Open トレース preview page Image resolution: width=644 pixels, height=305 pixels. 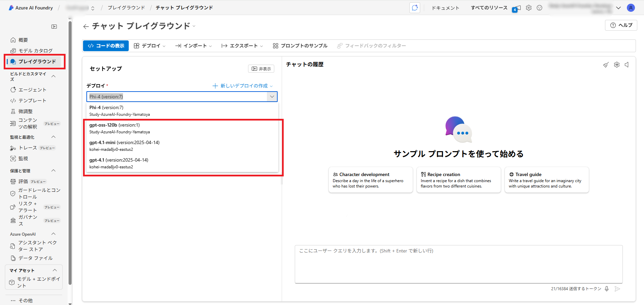[34, 148]
